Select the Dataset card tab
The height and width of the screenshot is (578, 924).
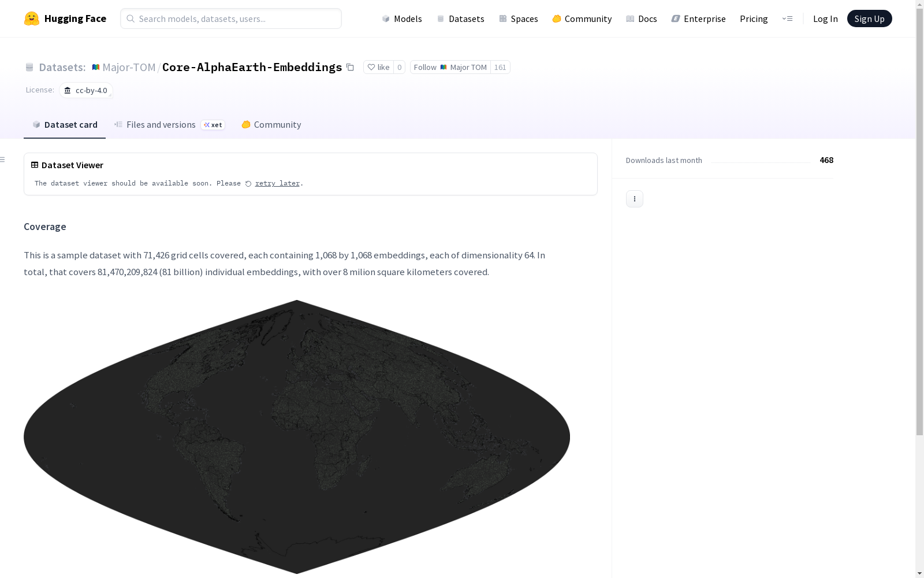65,125
